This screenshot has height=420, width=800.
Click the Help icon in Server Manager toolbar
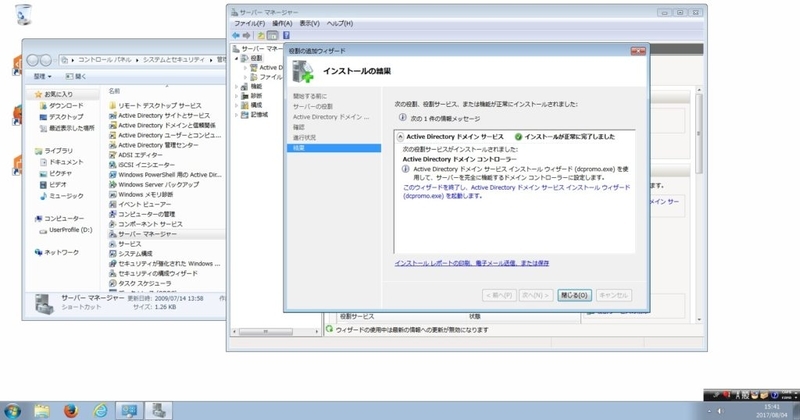pyautogui.click(x=286, y=35)
